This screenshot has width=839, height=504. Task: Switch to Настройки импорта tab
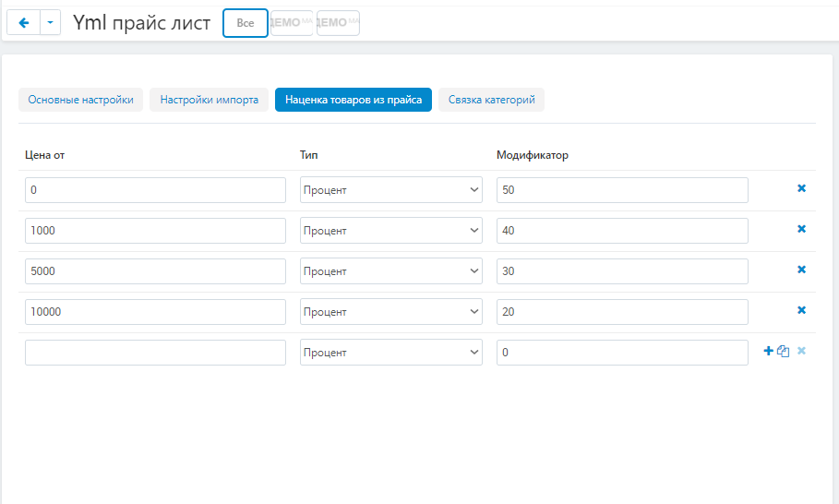coord(210,100)
